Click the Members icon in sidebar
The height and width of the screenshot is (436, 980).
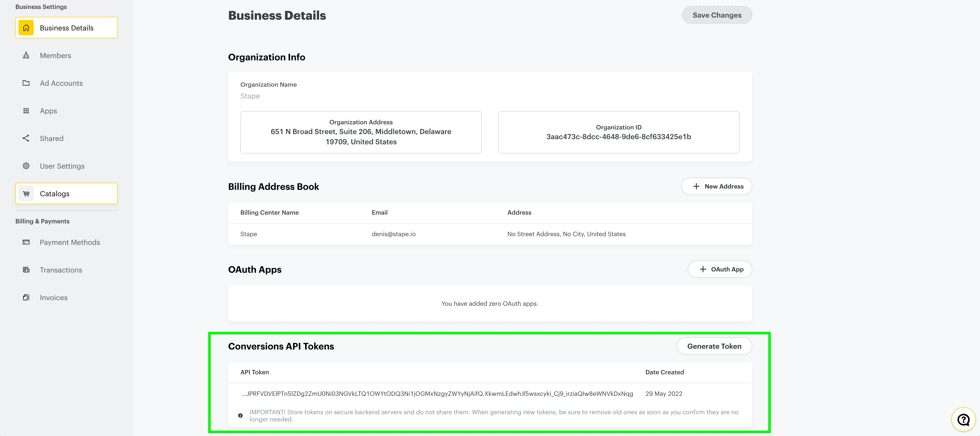tap(25, 55)
